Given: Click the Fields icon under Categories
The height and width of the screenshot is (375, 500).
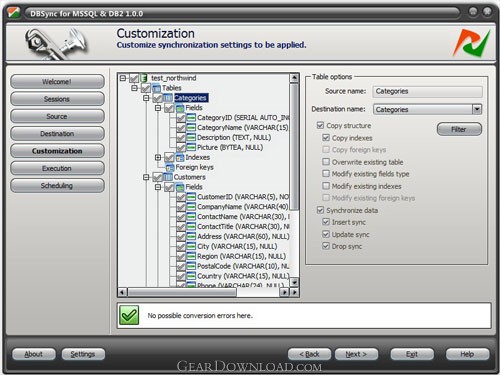Looking at the screenshot, I should 180,108.
